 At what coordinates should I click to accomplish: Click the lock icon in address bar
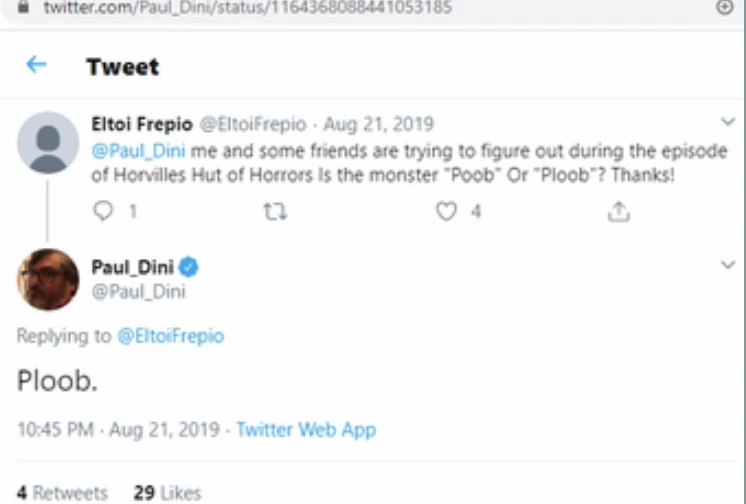point(24,7)
